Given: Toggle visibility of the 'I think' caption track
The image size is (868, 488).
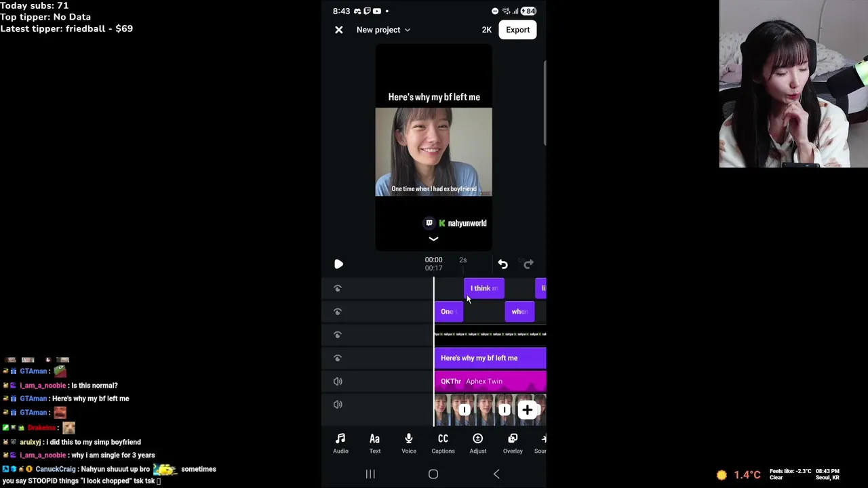Looking at the screenshot, I should point(338,288).
